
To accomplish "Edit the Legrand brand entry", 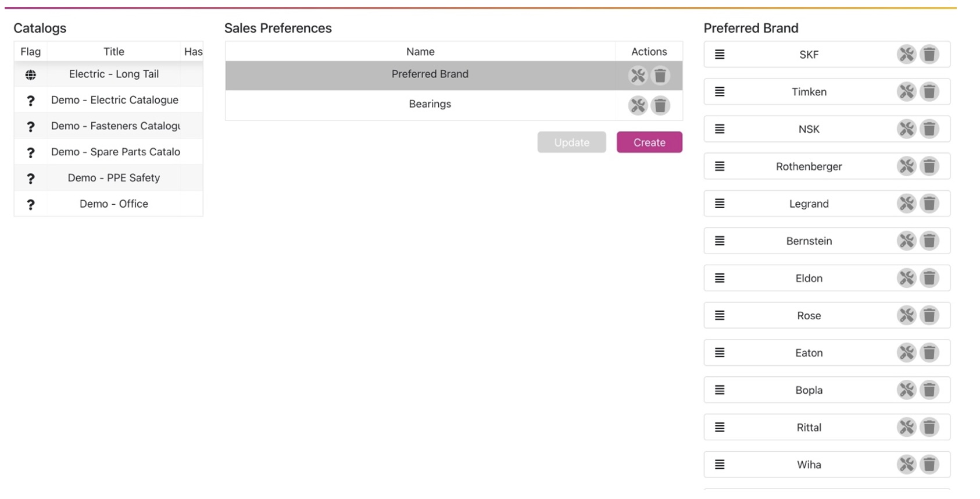I will click(x=906, y=203).
